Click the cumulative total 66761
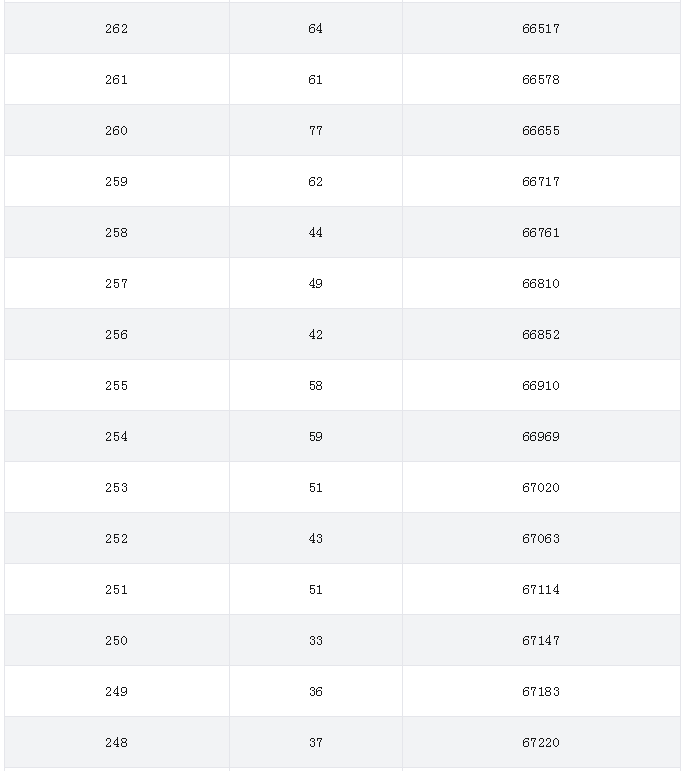The image size is (685, 771). click(541, 233)
